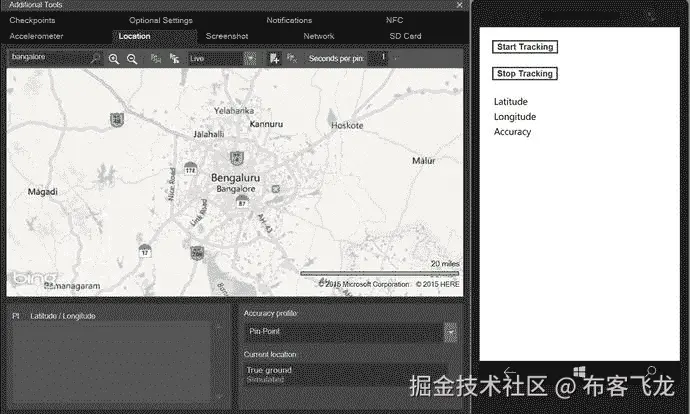Click the search magnifier in location box
This screenshot has width=690, height=414.
[x=95, y=58]
